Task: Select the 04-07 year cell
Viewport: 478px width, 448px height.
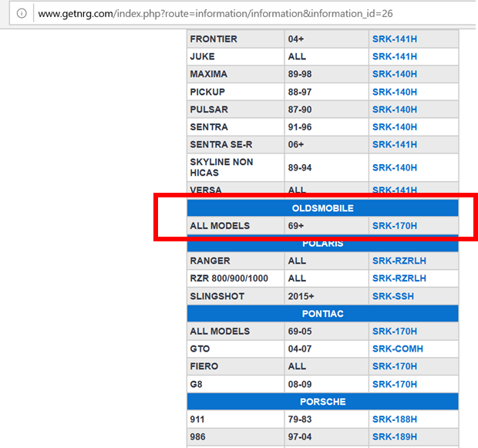Action: tap(326, 349)
